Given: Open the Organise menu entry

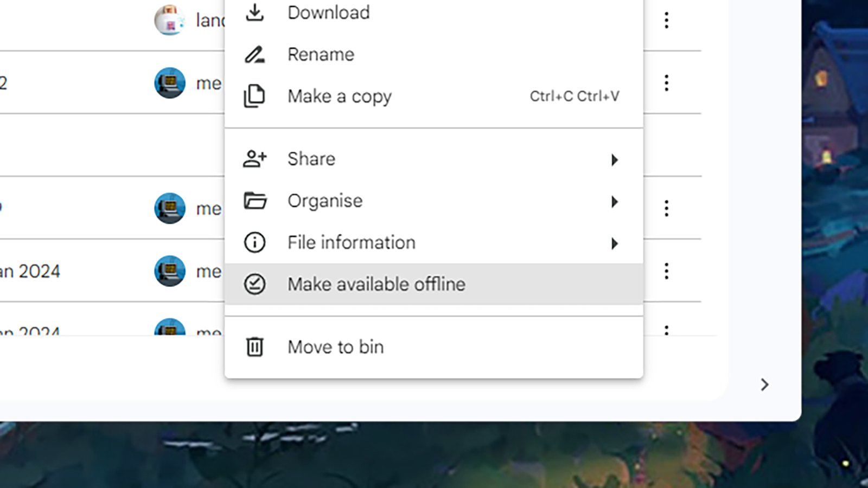Looking at the screenshot, I should click(434, 201).
